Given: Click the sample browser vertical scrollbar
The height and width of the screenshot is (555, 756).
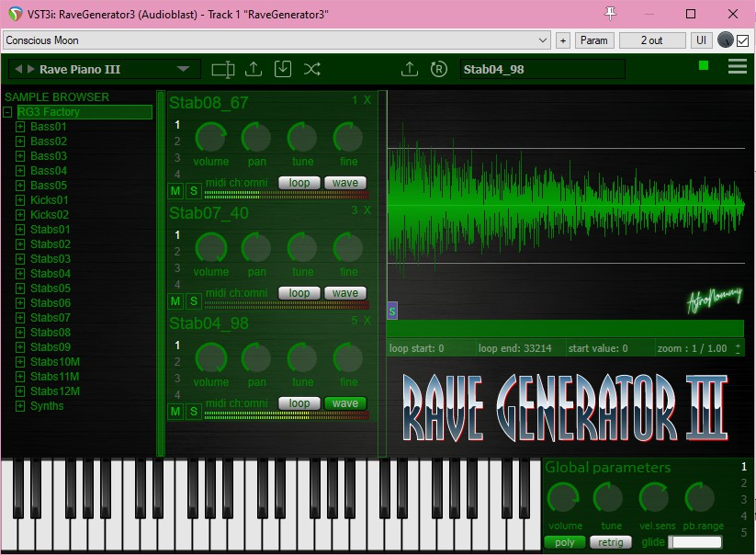Looking at the screenshot, I should click(x=161, y=274).
